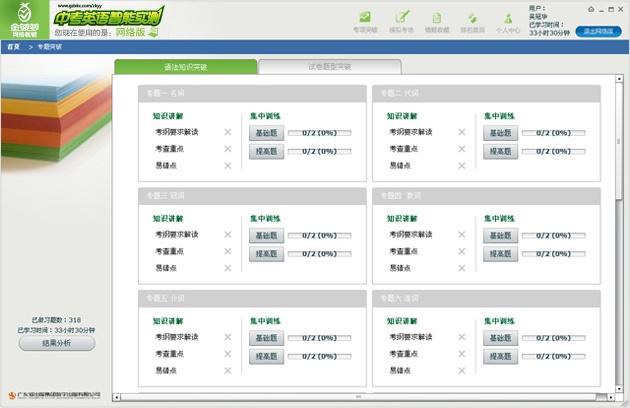The height and width of the screenshot is (408, 630).
Task: Click X mark beside 易错点 in 专题二
Action: pyautogui.click(x=462, y=165)
